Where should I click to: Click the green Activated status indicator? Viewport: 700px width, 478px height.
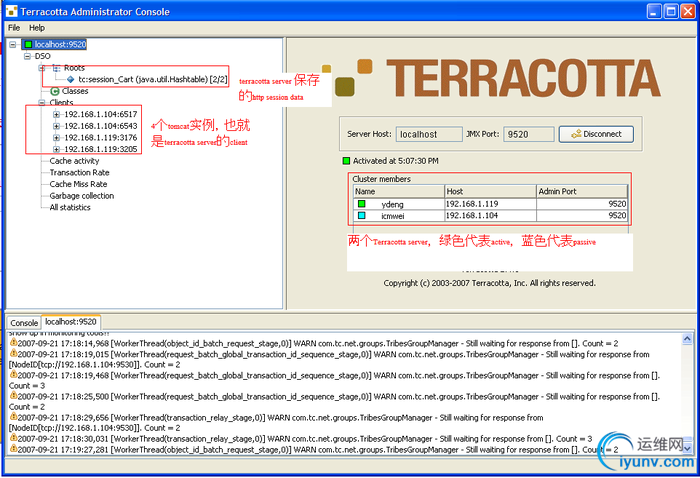point(346,161)
